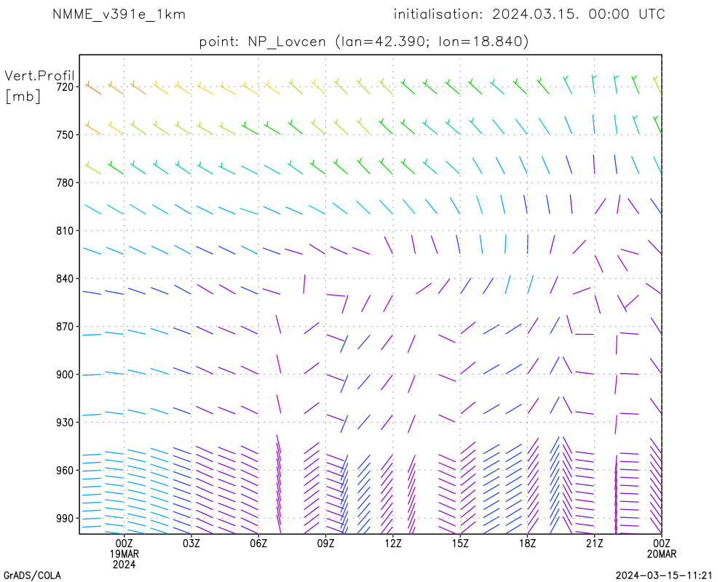The image size is (728, 582).
Task: Click the 15Z time axis label
Action: point(460,543)
